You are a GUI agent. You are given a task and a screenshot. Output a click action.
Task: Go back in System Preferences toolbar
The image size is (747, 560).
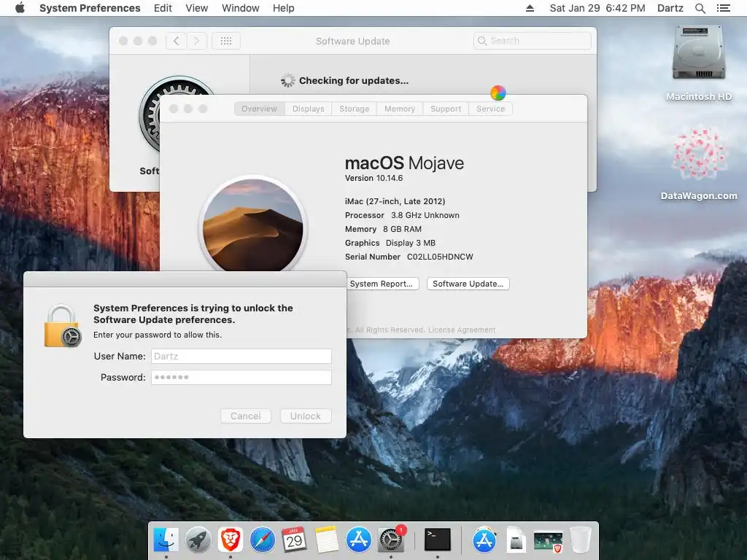(177, 41)
